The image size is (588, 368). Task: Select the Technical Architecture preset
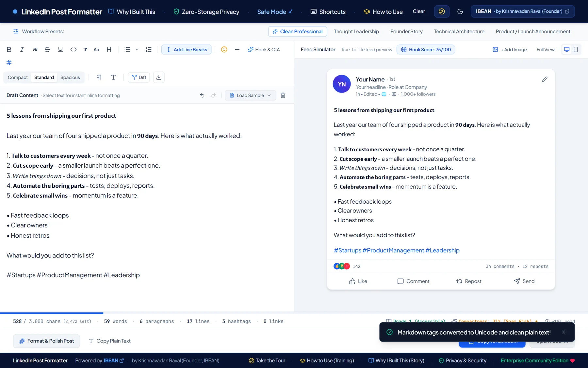[459, 31]
